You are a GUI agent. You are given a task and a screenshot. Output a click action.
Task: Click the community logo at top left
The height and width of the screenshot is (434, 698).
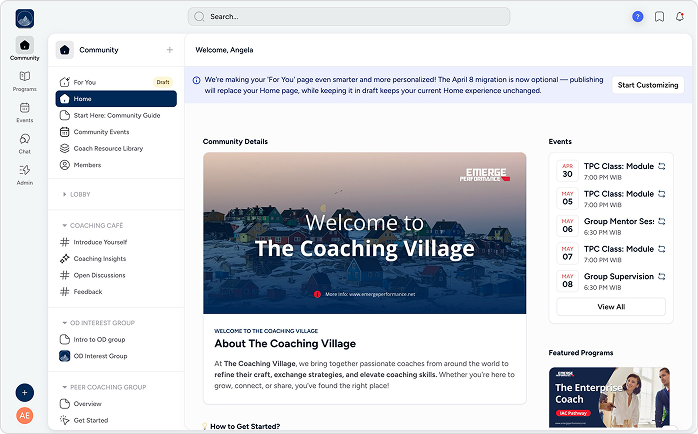(24, 19)
